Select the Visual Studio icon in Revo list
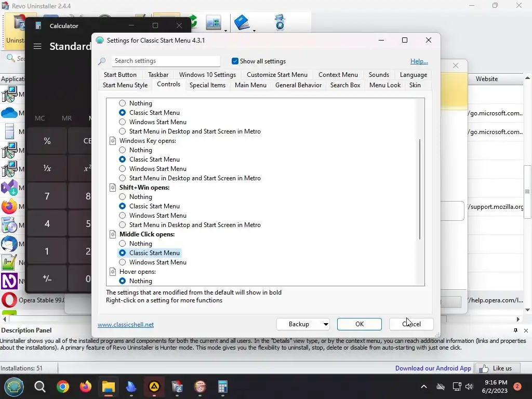This screenshot has width=532, height=399. (x=9, y=188)
